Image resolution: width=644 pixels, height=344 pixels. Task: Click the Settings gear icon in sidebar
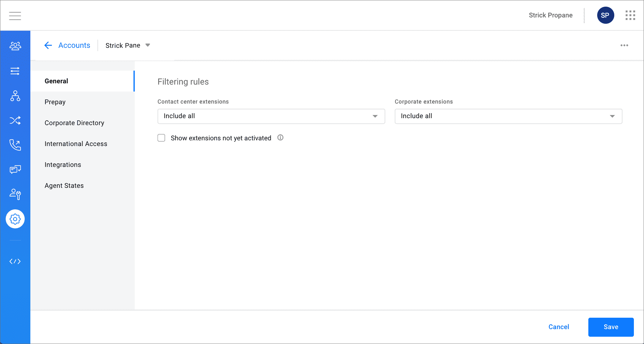(15, 219)
